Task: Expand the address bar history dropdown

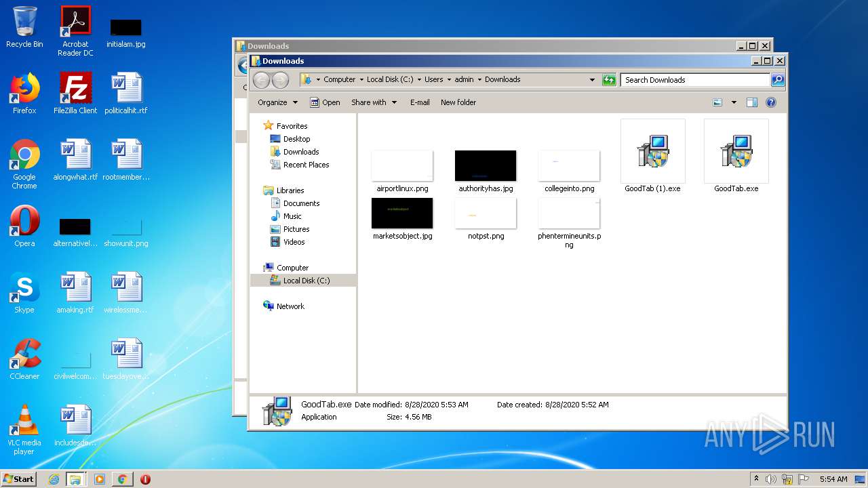Action: click(x=592, y=80)
